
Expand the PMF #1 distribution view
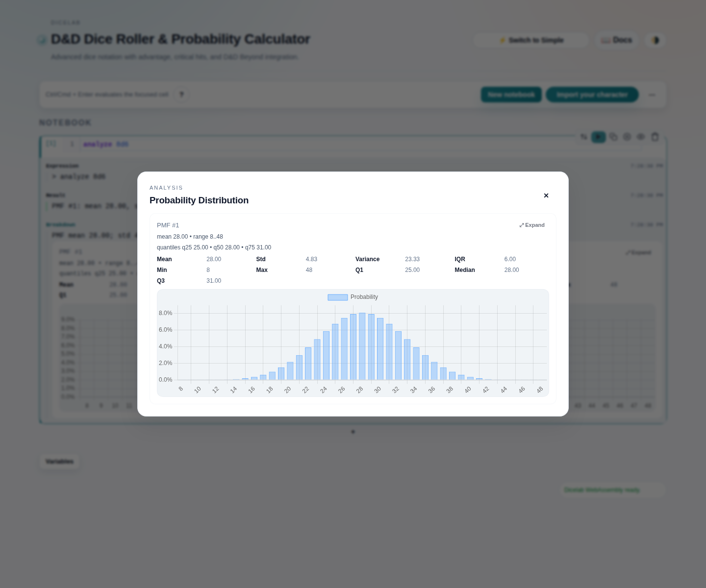click(x=531, y=225)
